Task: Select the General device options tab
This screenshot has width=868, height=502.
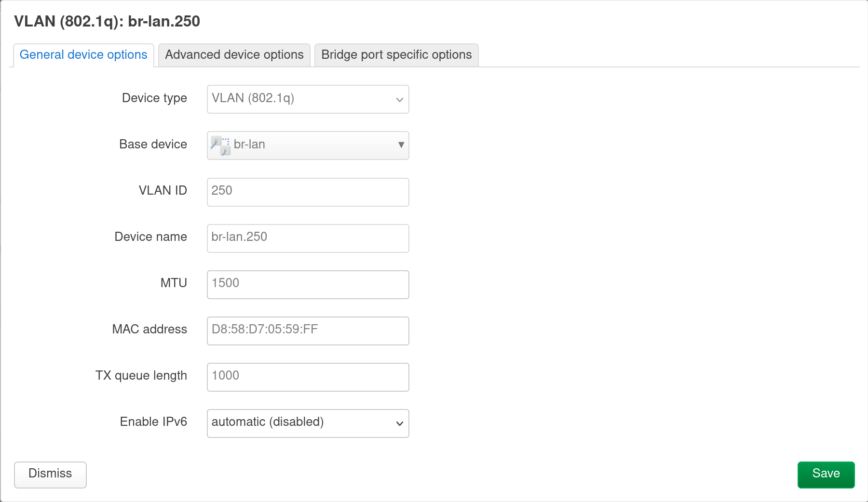Action: point(83,54)
